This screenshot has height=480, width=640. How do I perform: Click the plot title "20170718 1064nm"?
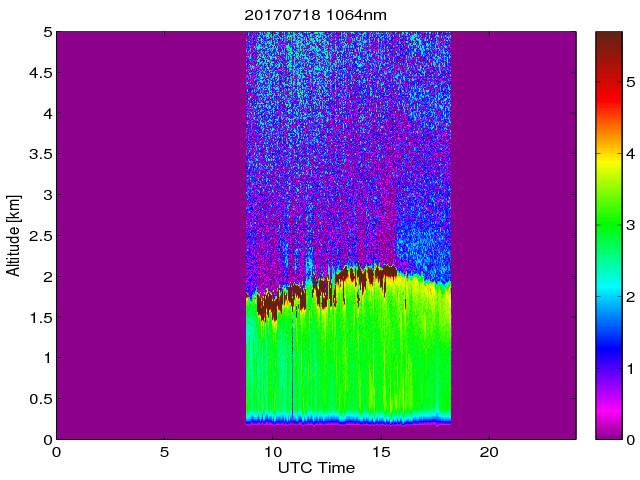[316, 15]
